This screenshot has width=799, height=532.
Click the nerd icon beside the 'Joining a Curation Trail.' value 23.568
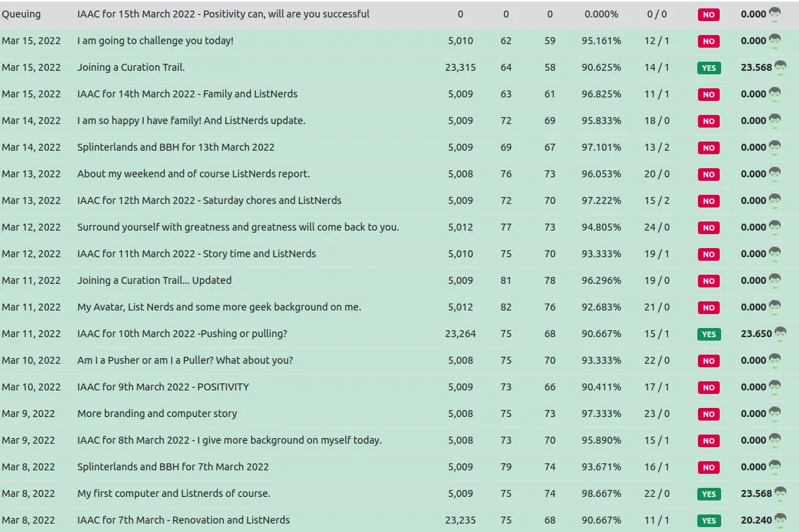click(780, 68)
